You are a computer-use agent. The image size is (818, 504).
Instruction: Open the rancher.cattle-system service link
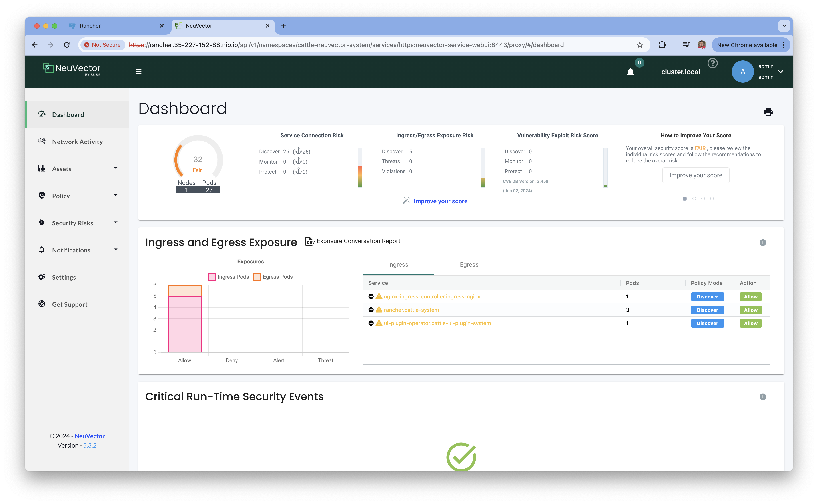[x=411, y=310]
